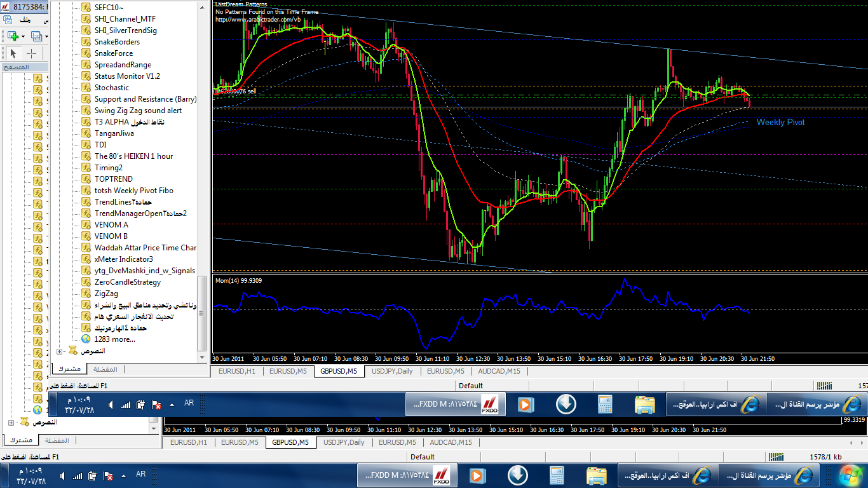Click the www.arabictrader.com/vb chart text
This screenshot has height=488, width=868.
257,19
